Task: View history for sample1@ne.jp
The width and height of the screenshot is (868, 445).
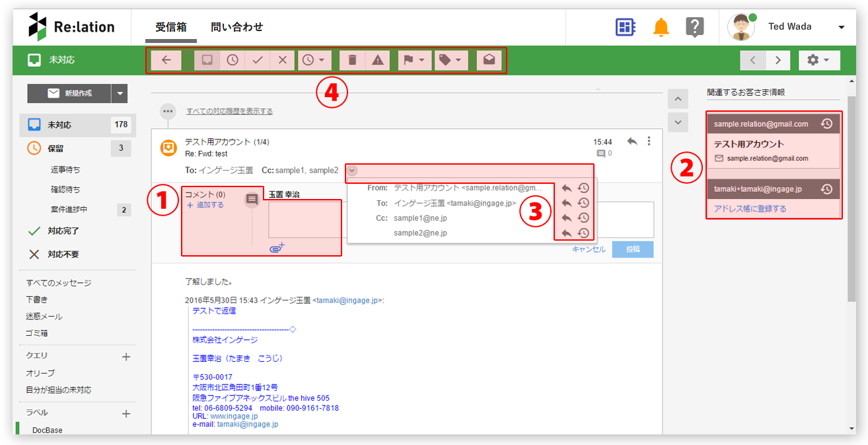Action: 583,218
